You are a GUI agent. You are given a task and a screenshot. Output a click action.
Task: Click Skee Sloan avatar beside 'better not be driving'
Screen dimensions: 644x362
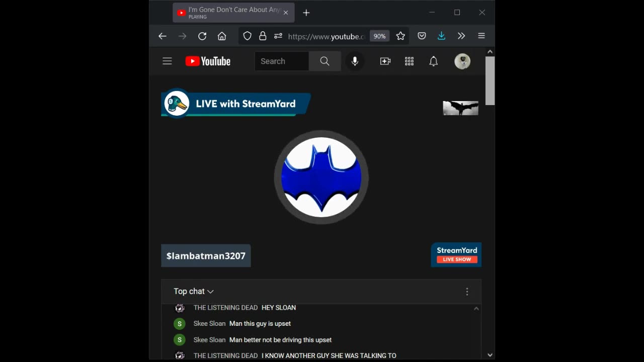coord(180,340)
